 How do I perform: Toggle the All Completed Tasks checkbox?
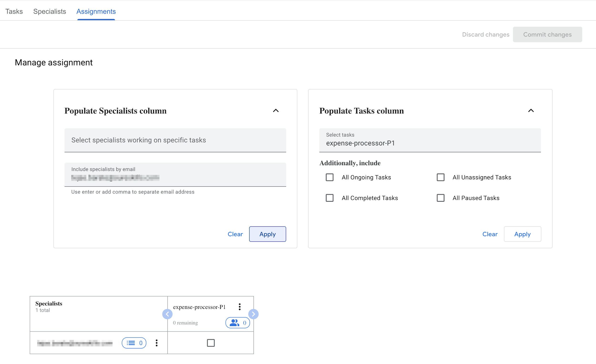(x=329, y=198)
